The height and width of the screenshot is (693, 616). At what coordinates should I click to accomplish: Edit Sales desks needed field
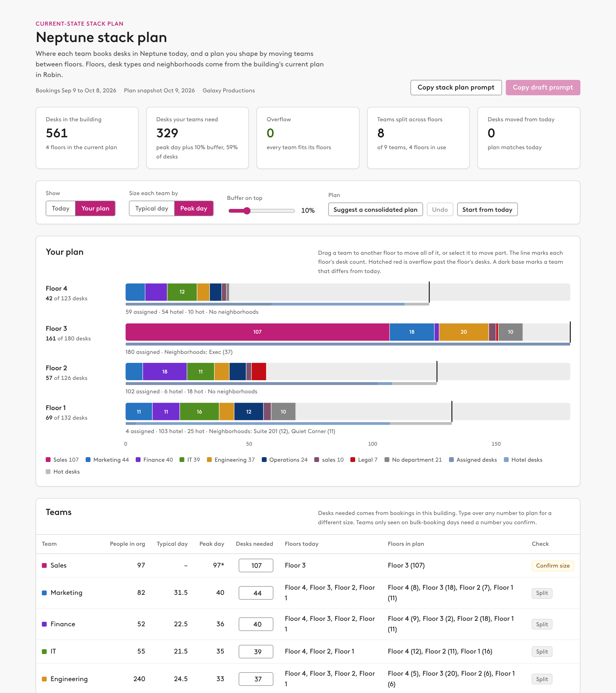tap(256, 566)
